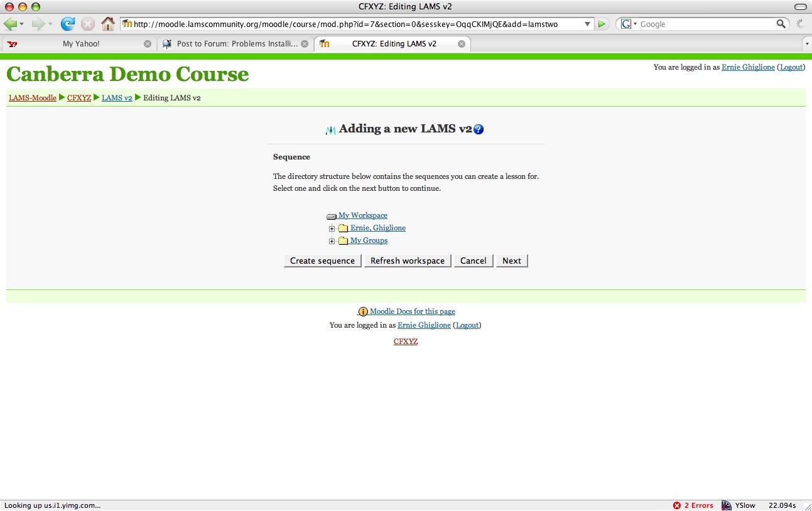
Task: Click the YSlow icon in status bar
Action: pos(727,505)
